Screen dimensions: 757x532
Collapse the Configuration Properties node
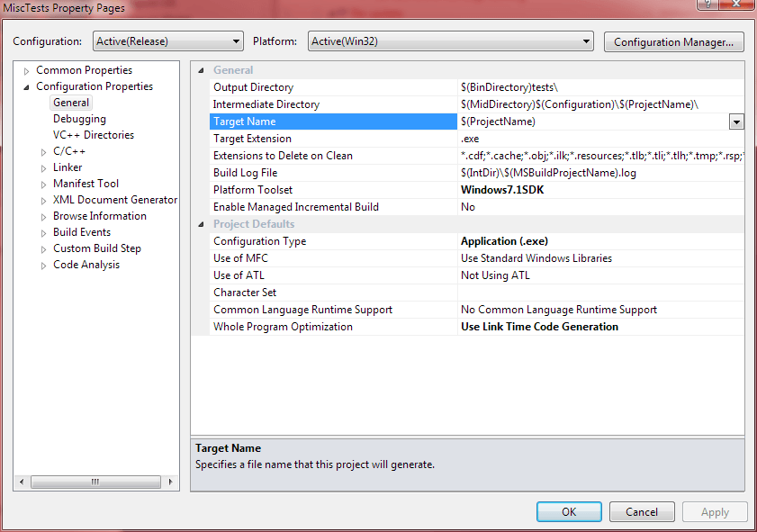[x=26, y=87]
